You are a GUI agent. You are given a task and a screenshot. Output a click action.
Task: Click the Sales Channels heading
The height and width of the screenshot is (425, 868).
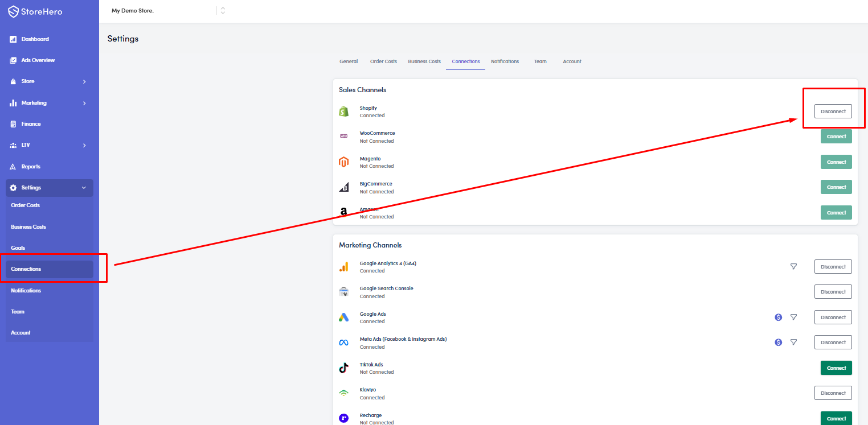363,90
